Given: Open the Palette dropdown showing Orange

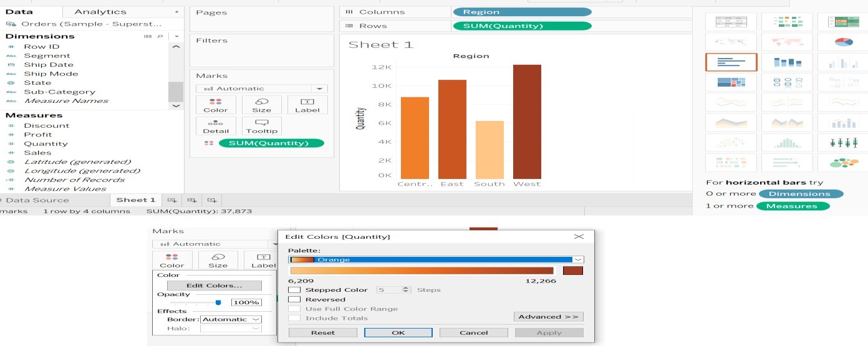Looking at the screenshot, I should pos(436,259).
